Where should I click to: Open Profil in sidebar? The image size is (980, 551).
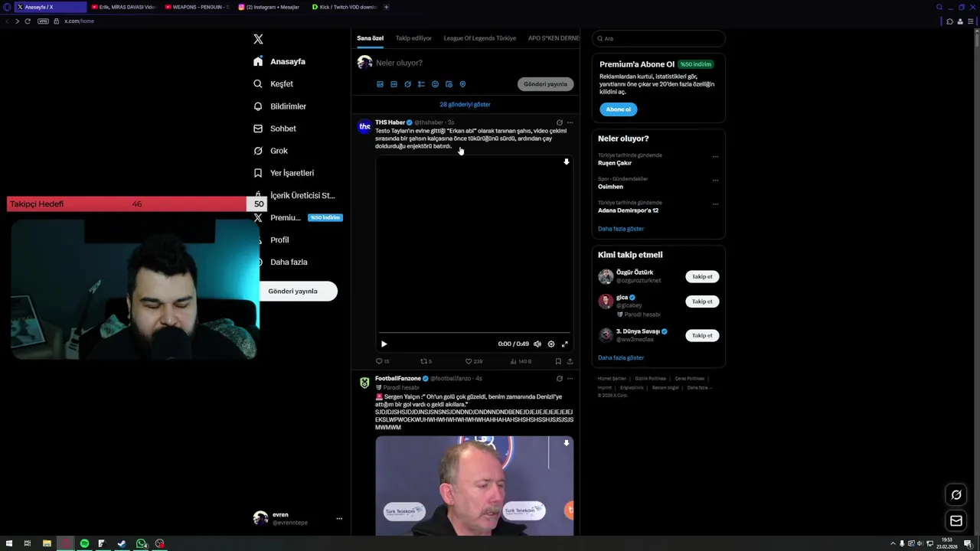click(279, 240)
